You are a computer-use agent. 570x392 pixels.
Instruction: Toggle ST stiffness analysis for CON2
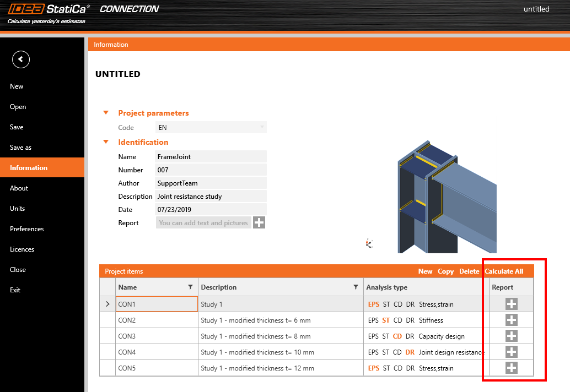click(x=386, y=320)
